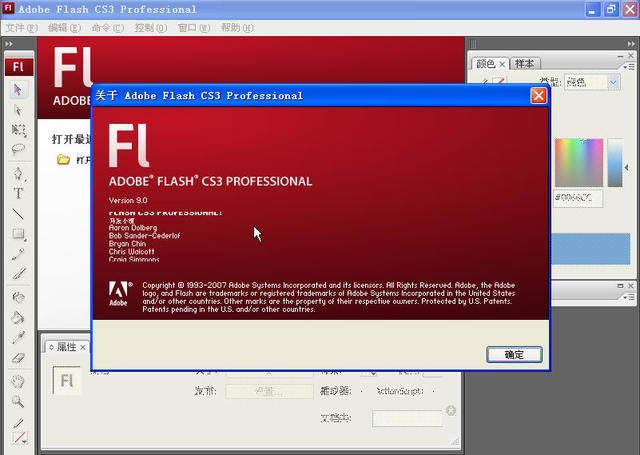Image resolution: width=640 pixels, height=455 pixels.
Task: Open the 控制 menu
Action: (151, 28)
